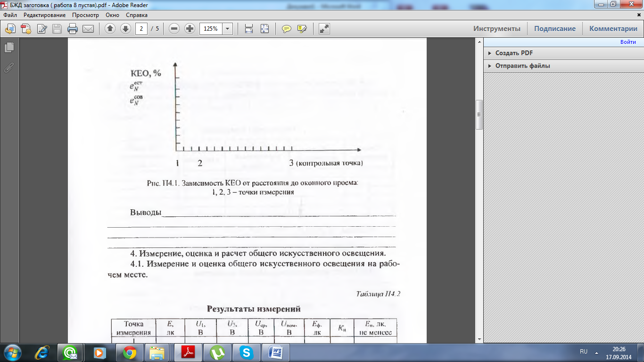The height and width of the screenshot is (362, 644).
Task: Click the Create PDF online toolbar icon
Action: point(26,29)
